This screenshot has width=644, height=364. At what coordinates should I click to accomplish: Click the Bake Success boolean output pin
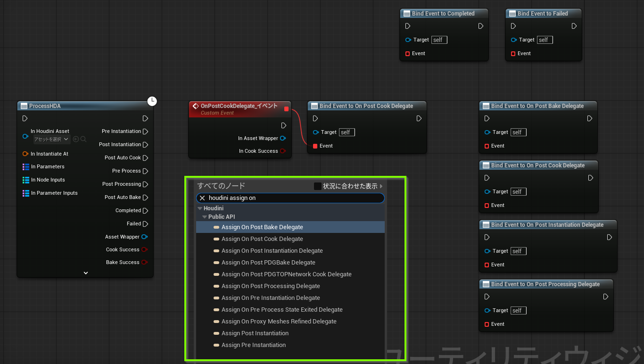coord(145,262)
